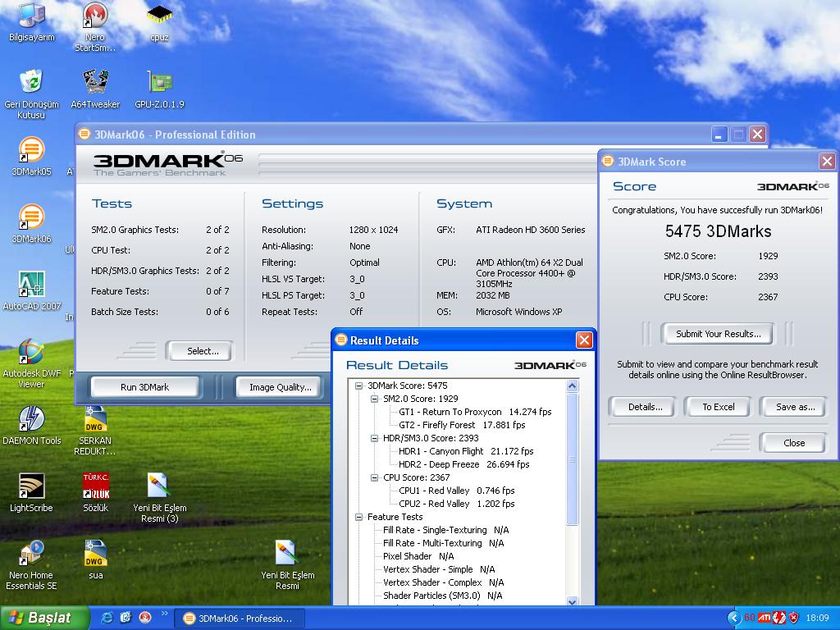Click the show desktop quick launch icon
Viewport: 840px width, 630px height.
(x=126, y=618)
